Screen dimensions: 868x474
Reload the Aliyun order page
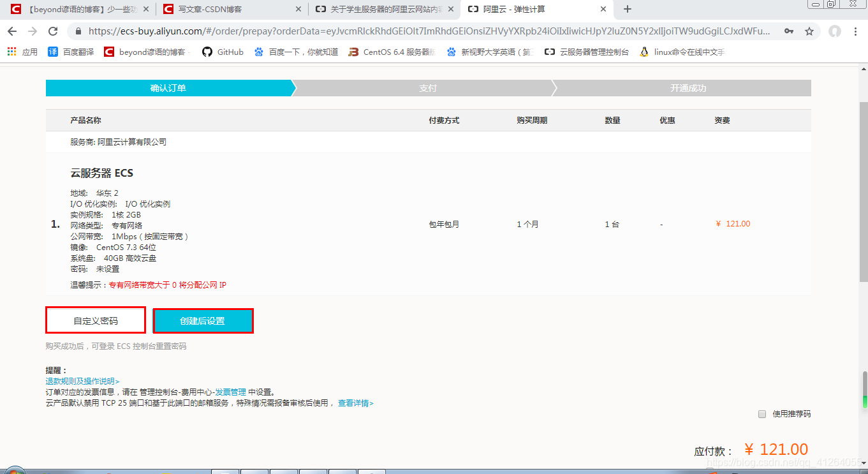tap(54, 31)
